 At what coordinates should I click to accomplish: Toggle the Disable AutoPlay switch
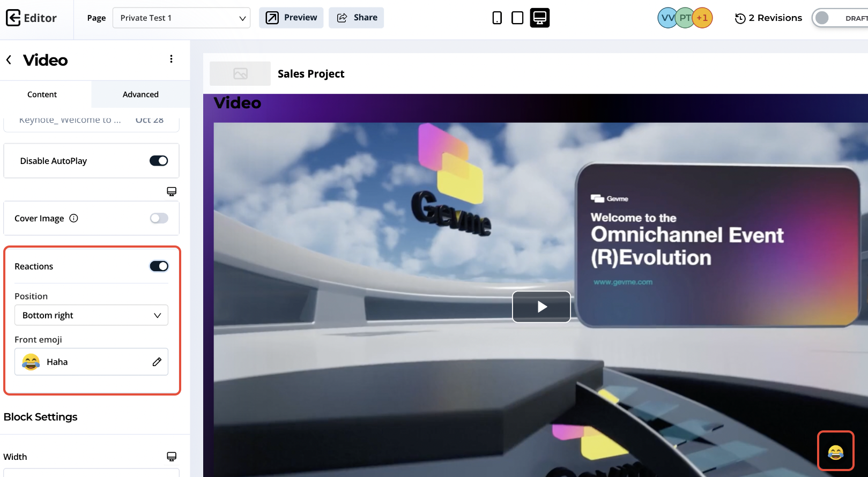pyautogui.click(x=159, y=161)
